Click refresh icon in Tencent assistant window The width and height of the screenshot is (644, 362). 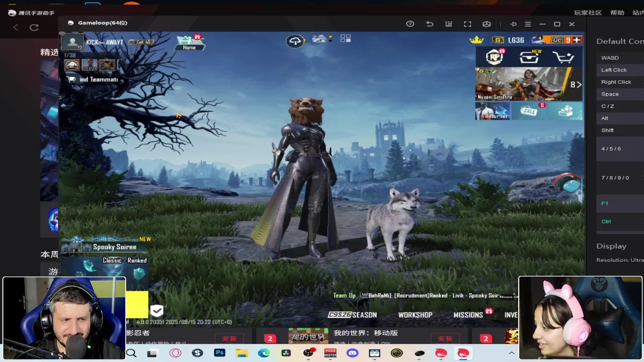tap(34, 28)
